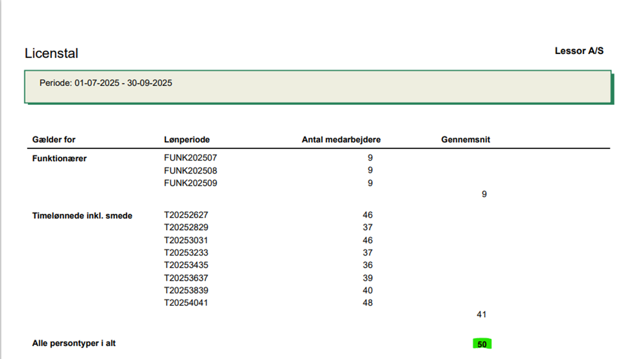This screenshot has height=359, width=644.
Task: Select the Periode date range text
Action: (x=106, y=83)
